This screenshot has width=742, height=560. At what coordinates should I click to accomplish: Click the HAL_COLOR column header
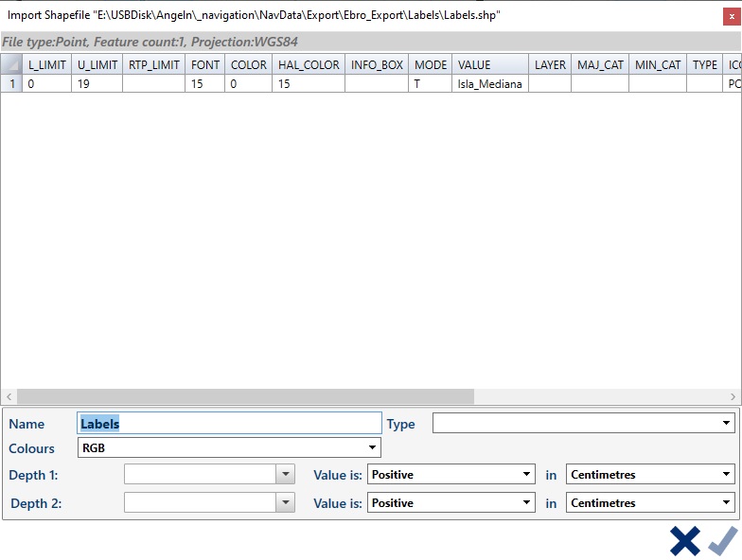(308, 64)
